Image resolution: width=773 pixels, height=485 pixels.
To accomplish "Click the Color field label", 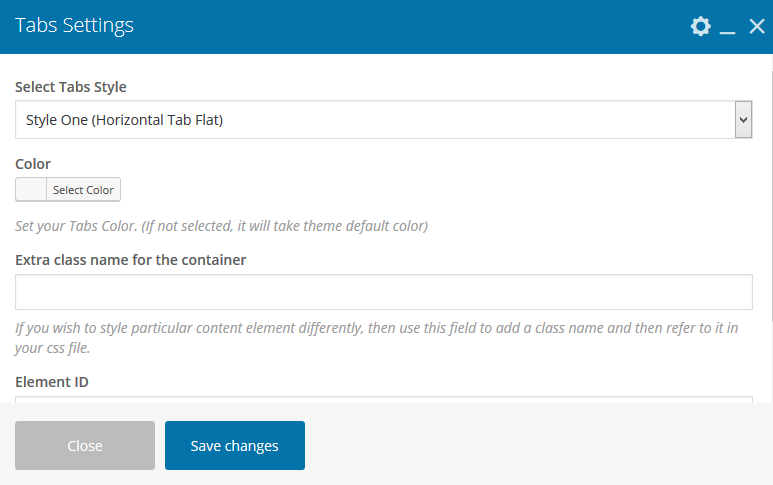I will [33, 164].
